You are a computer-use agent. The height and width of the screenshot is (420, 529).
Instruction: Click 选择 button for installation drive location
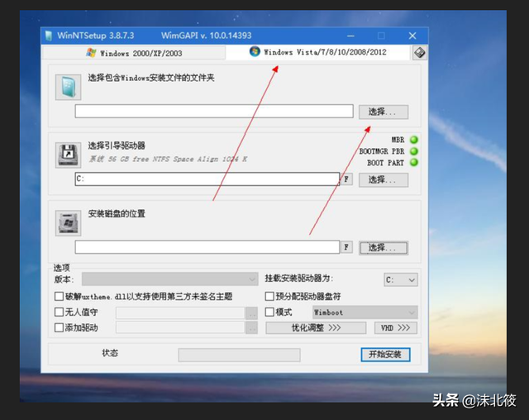(384, 248)
